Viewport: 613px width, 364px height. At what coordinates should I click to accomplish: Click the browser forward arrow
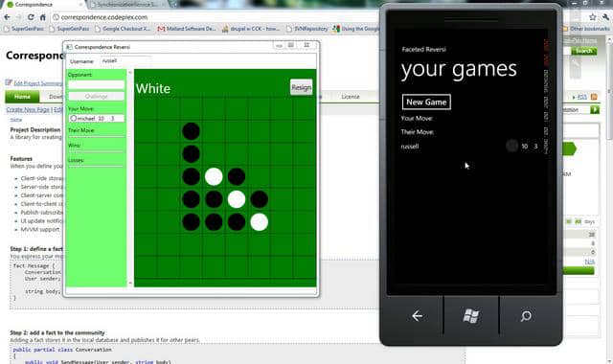19,17
